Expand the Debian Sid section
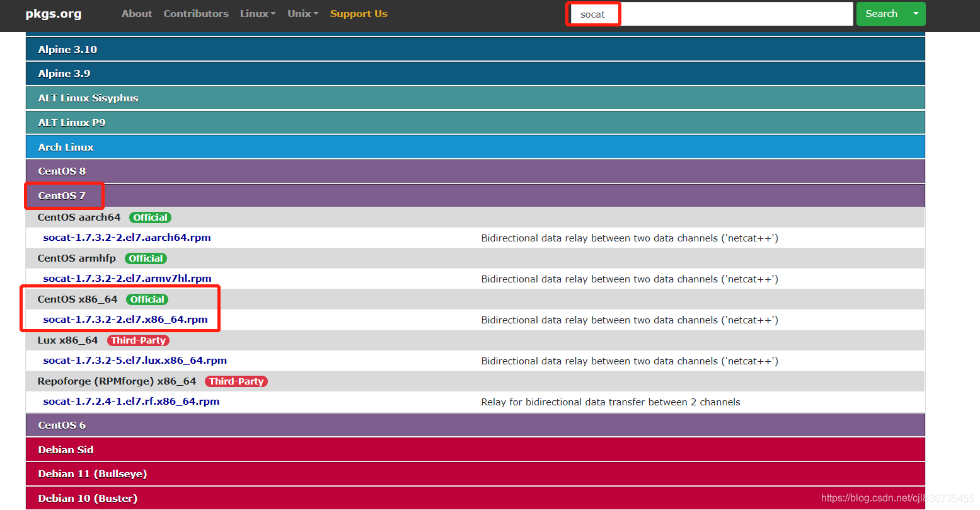The image size is (980, 510). (x=475, y=449)
